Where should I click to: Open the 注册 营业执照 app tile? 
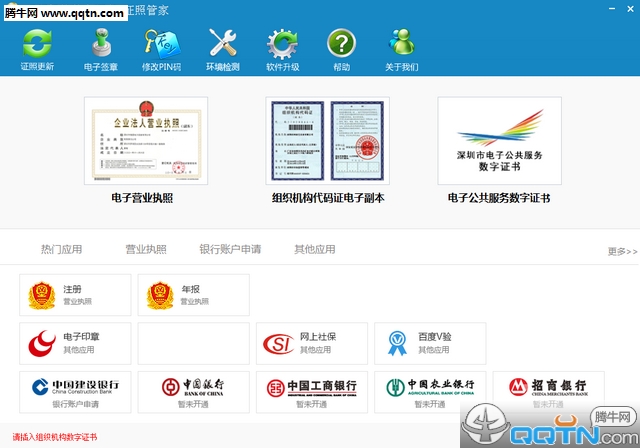point(76,295)
